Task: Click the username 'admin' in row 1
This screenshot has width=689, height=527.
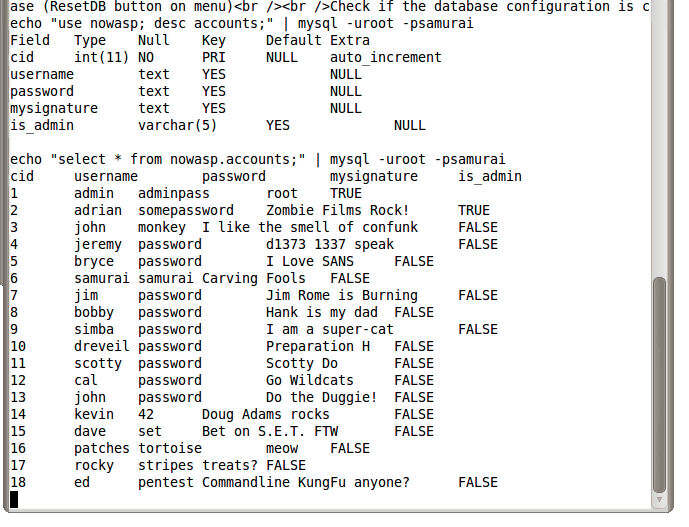Action: coord(94,193)
